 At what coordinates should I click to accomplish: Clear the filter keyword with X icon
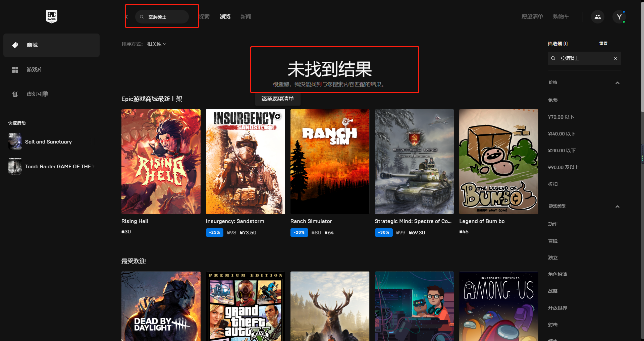[x=615, y=58]
